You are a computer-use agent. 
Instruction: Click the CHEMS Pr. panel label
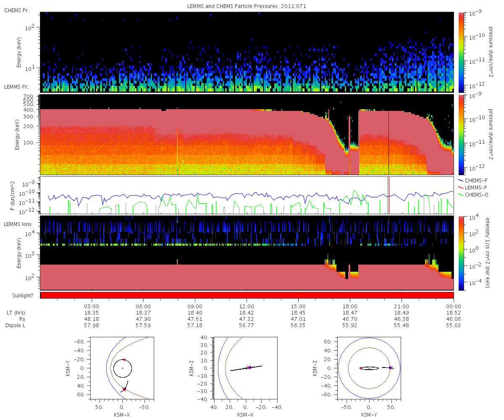(16, 10)
